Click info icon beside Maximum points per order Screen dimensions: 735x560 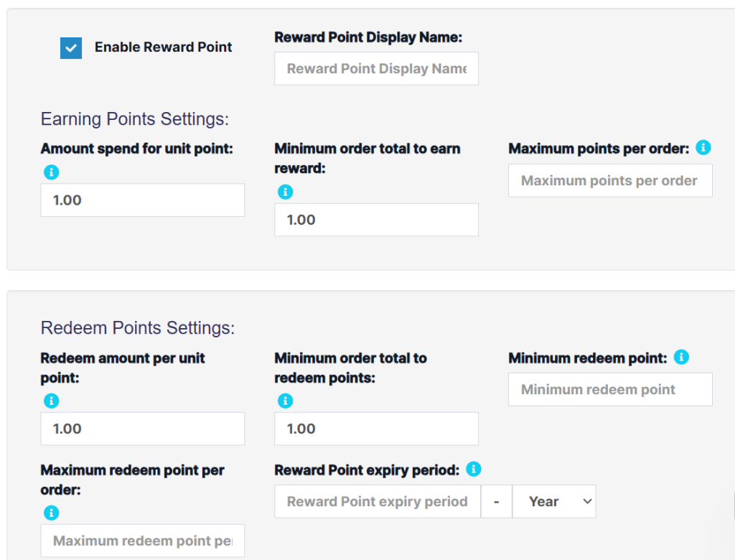click(x=703, y=148)
